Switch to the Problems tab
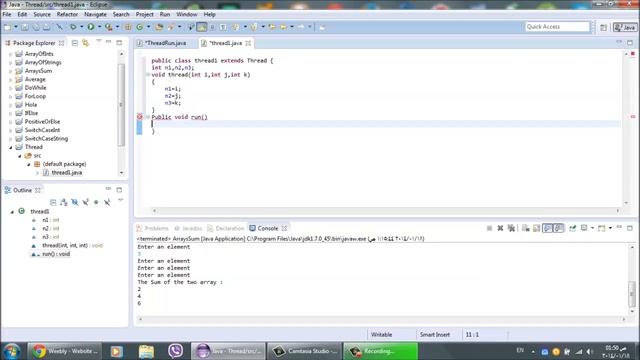Image resolution: width=640 pixels, height=360 pixels. (x=152, y=228)
